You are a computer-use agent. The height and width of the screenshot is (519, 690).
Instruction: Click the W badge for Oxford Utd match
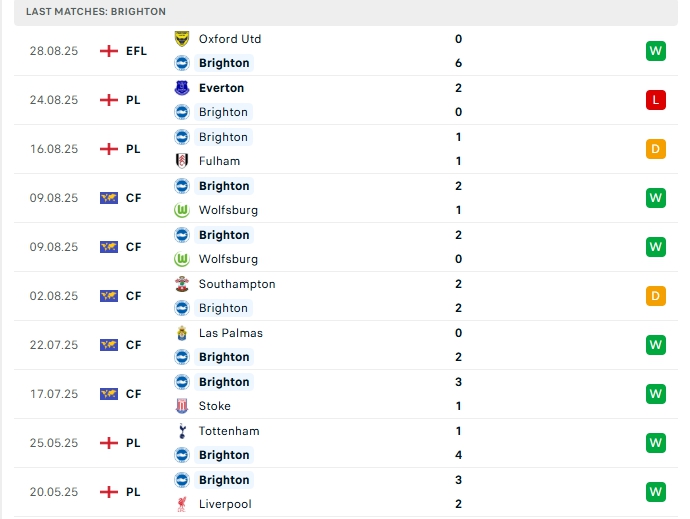pyautogui.click(x=656, y=51)
